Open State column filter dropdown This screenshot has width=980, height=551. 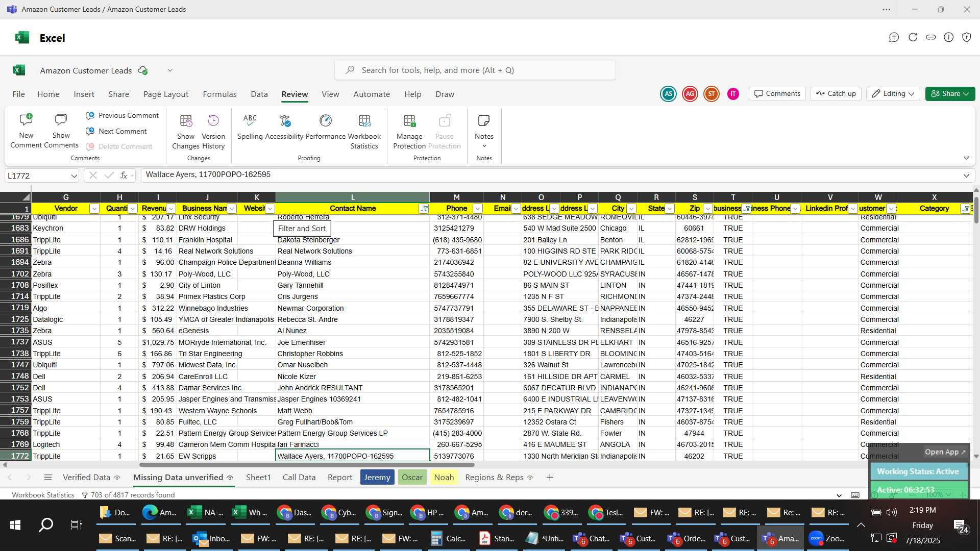coord(670,209)
